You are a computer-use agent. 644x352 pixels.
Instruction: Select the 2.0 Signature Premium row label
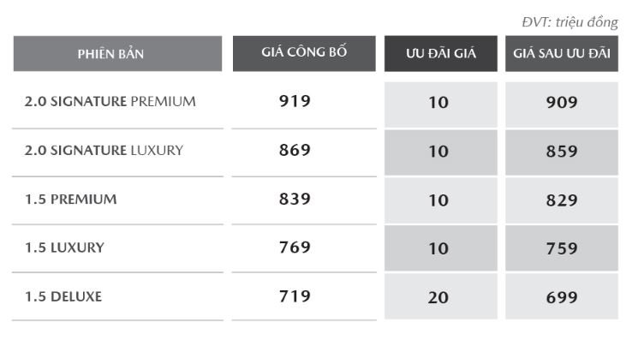(110, 101)
